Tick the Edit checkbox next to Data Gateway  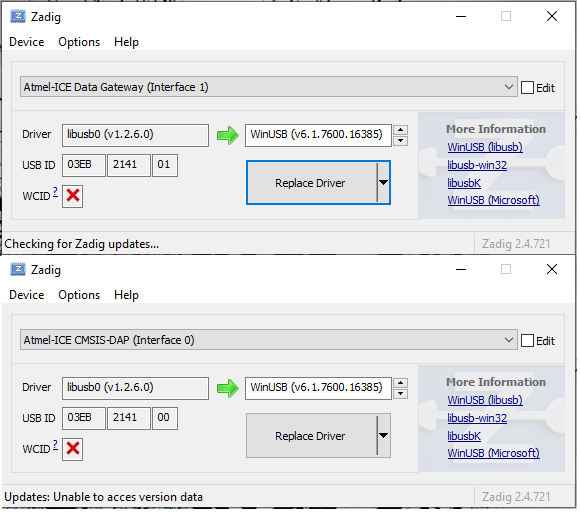point(527,88)
